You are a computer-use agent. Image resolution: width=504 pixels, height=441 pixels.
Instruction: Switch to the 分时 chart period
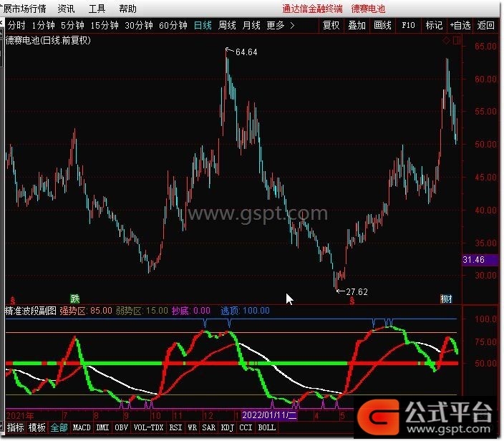click(16, 25)
